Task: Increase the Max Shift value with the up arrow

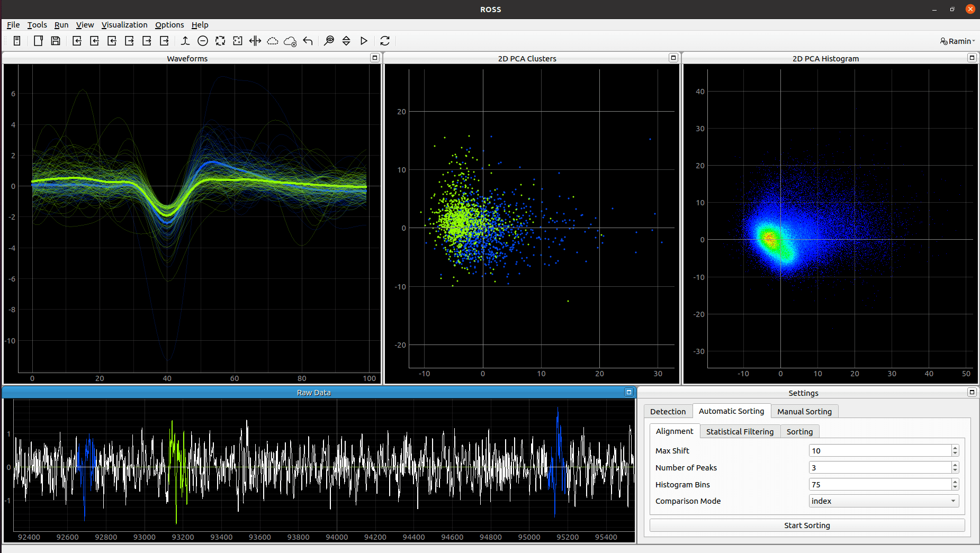Action: pyautogui.click(x=955, y=448)
